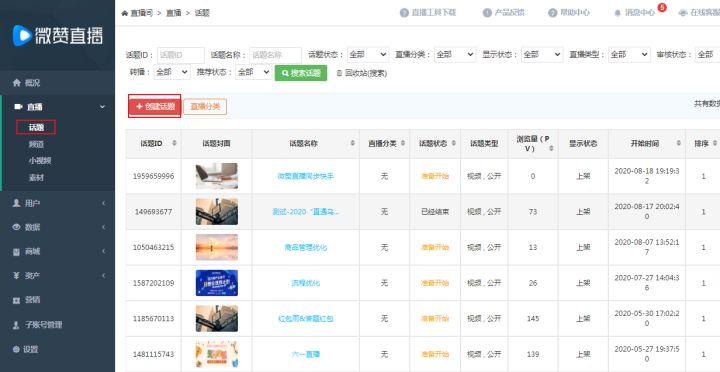Click start time 2020-08-18 19:19:32
Viewport: 720px width, 372px height.
pyautogui.click(x=647, y=176)
